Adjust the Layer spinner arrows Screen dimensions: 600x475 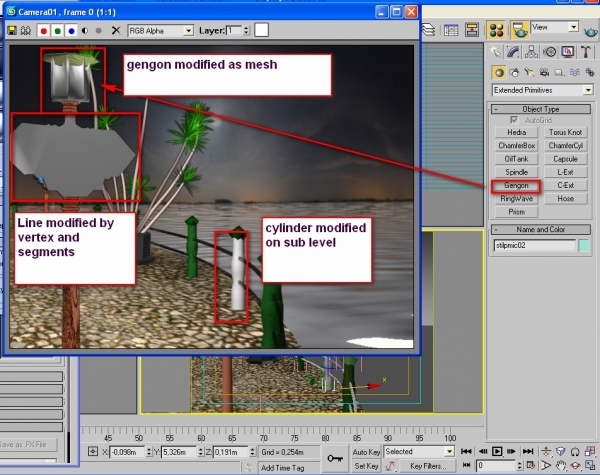pos(246,30)
